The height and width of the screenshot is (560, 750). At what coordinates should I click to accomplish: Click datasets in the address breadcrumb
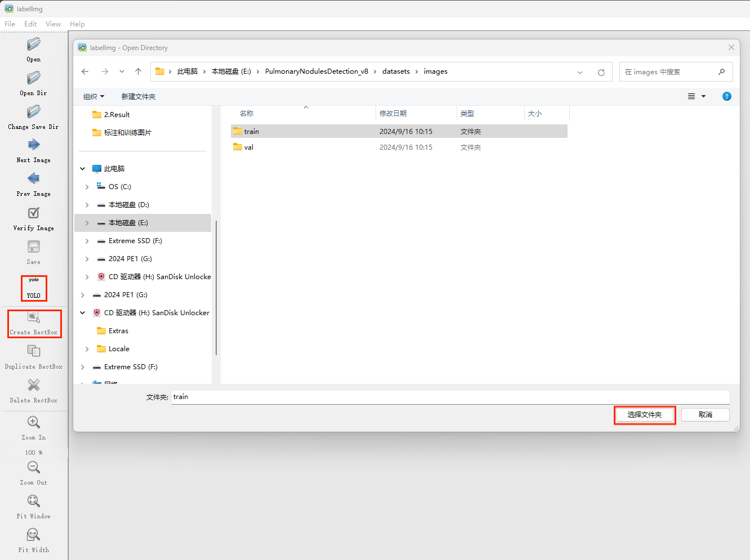point(396,71)
